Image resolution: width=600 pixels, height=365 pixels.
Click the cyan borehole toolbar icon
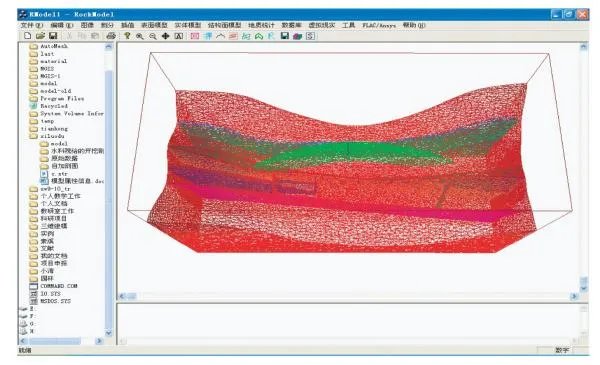[208, 36]
